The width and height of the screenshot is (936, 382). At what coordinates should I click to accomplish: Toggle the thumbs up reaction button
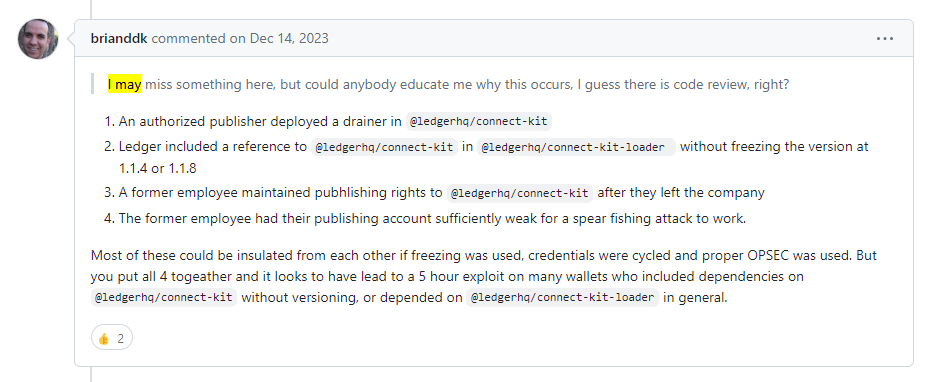pyautogui.click(x=112, y=338)
